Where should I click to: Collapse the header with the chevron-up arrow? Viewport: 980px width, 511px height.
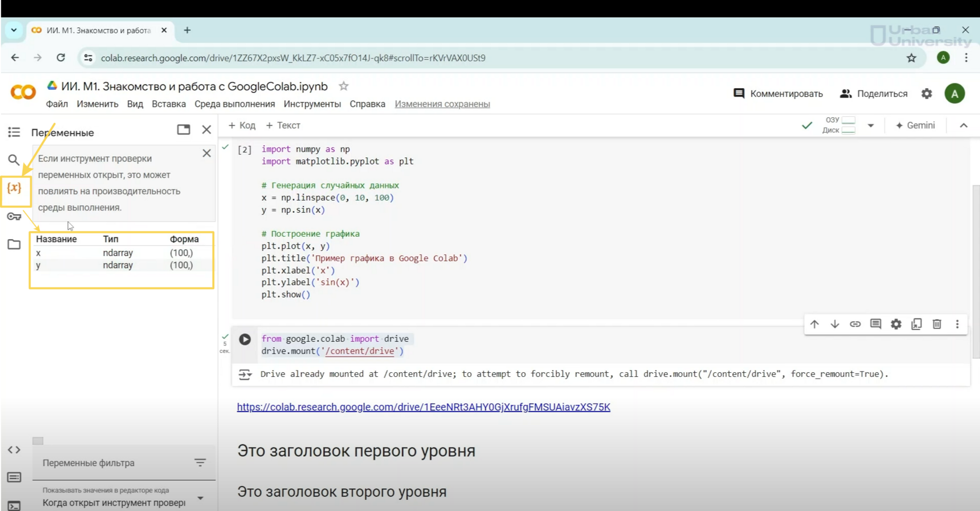point(964,125)
